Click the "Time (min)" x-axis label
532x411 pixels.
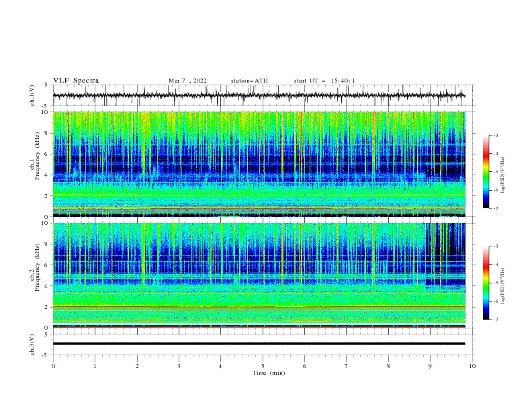pyautogui.click(x=269, y=373)
